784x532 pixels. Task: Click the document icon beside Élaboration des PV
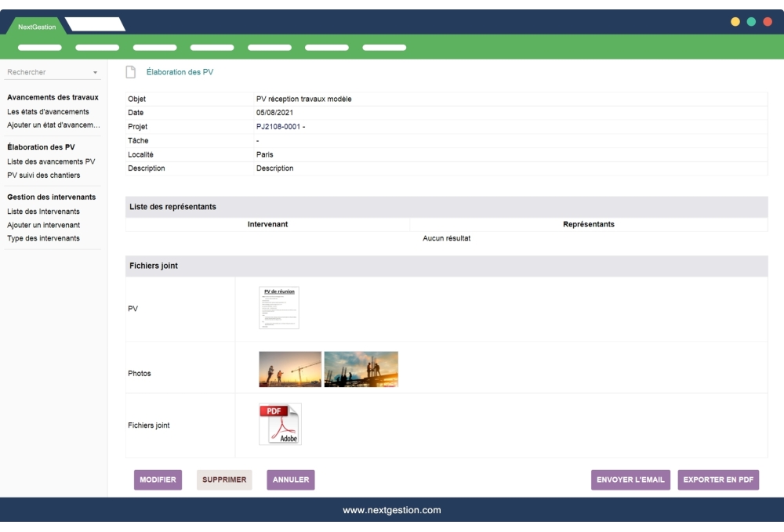pos(131,72)
